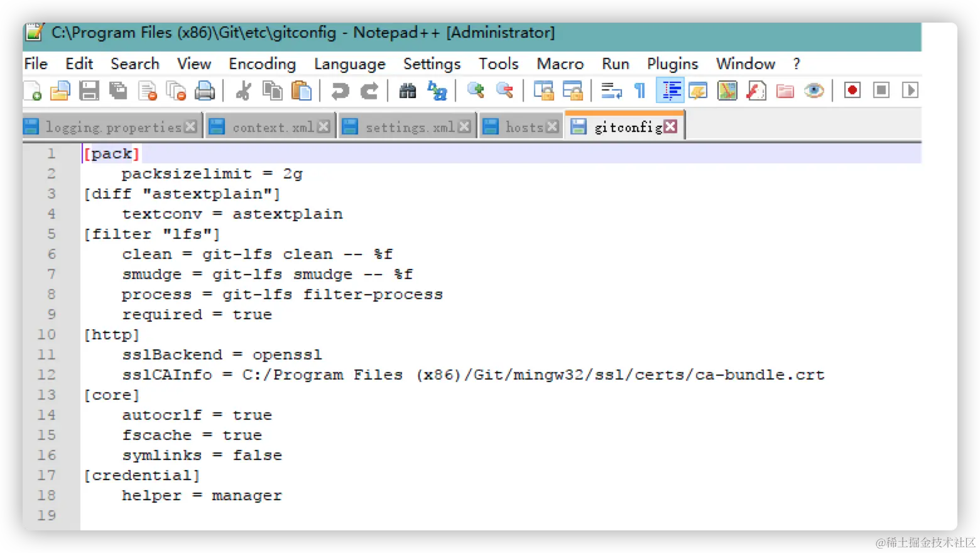980x553 pixels.
Task: Toggle synchronized horizontal scrolling icon
Action: [x=572, y=91]
